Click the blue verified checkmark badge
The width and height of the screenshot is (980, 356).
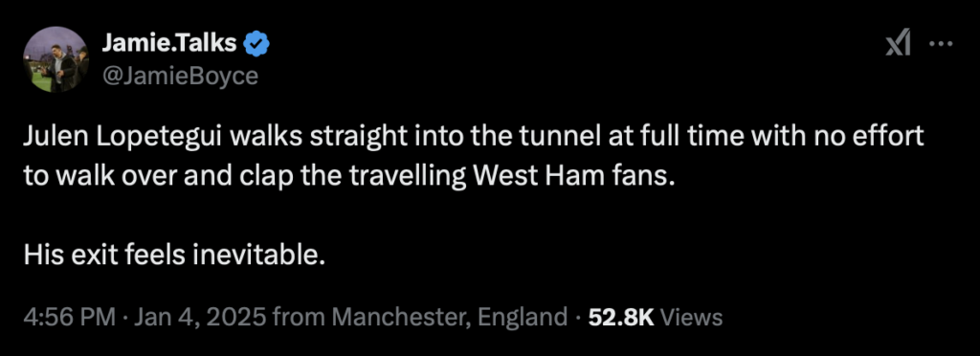pyautogui.click(x=256, y=43)
